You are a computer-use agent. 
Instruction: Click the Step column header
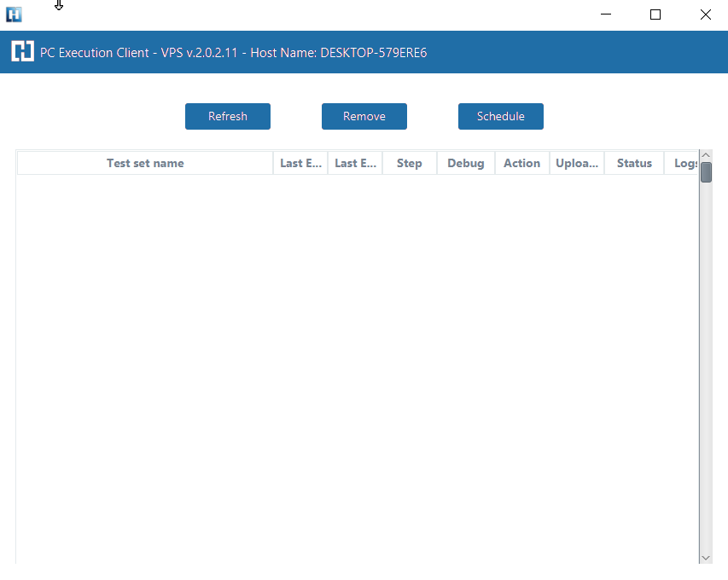click(410, 163)
